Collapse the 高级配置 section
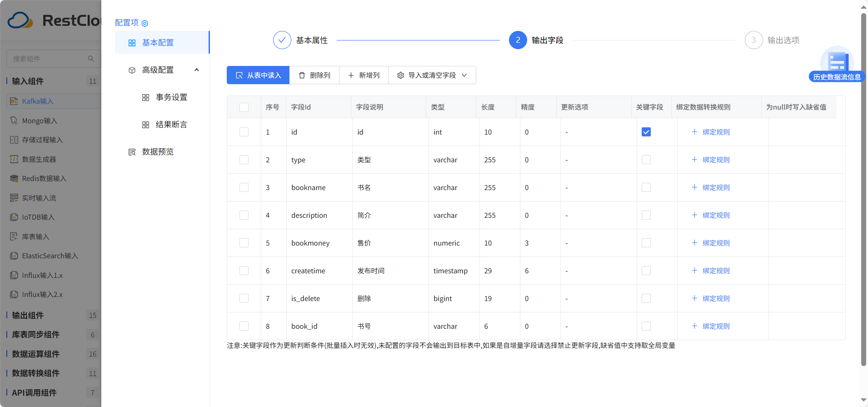The image size is (868, 407). pyautogui.click(x=196, y=70)
